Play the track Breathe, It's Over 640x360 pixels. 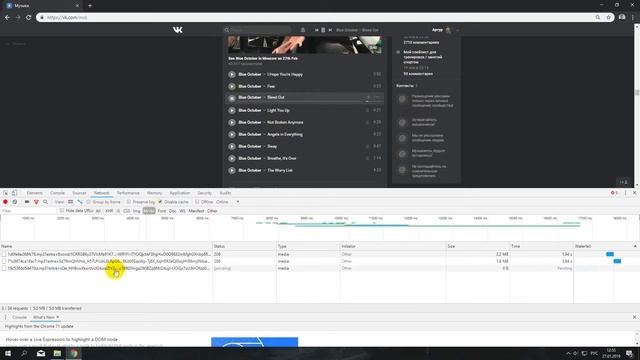click(x=232, y=158)
